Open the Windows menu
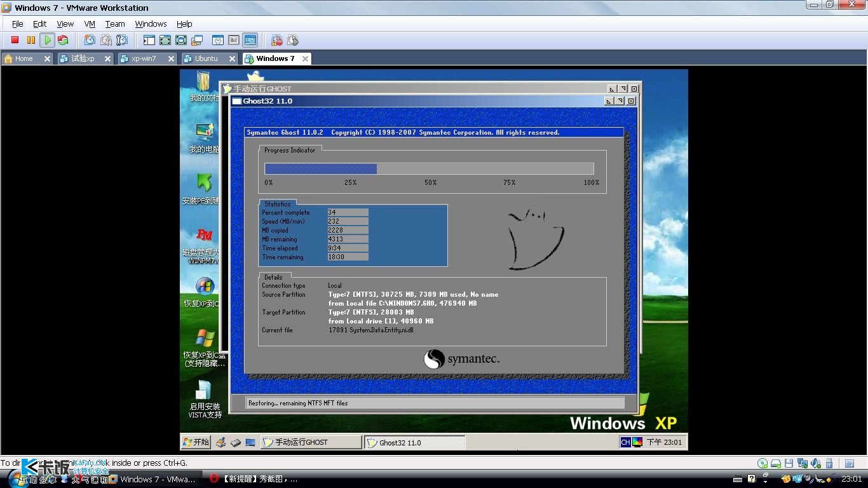The height and width of the screenshot is (488, 868). [151, 24]
